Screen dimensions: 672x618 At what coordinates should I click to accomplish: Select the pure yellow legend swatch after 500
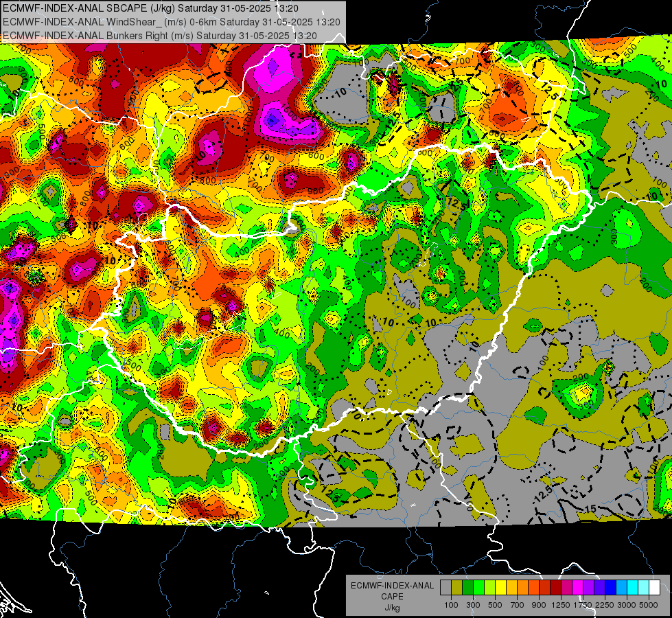[500, 588]
